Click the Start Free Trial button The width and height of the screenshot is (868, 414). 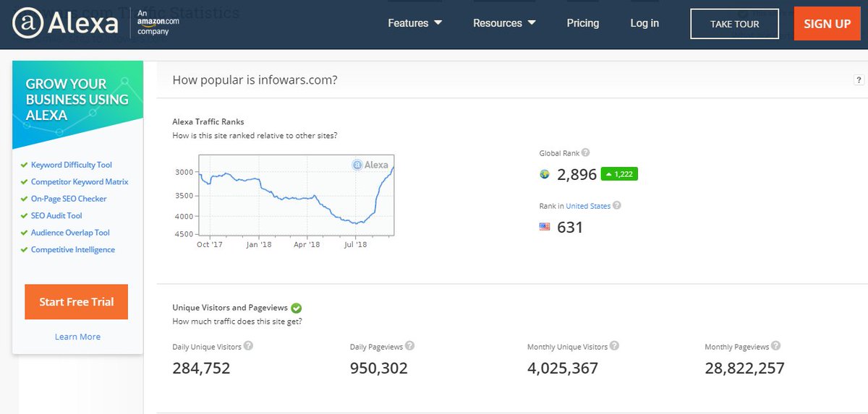77,302
